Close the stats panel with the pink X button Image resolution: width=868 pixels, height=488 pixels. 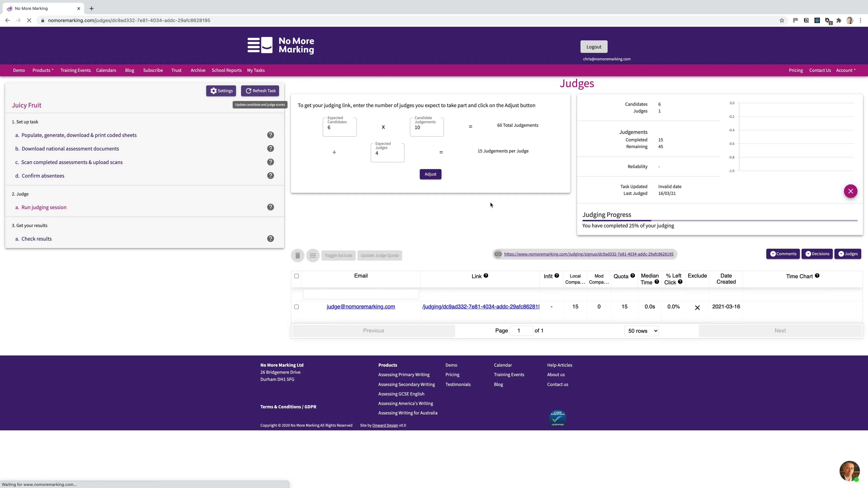click(x=850, y=191)
